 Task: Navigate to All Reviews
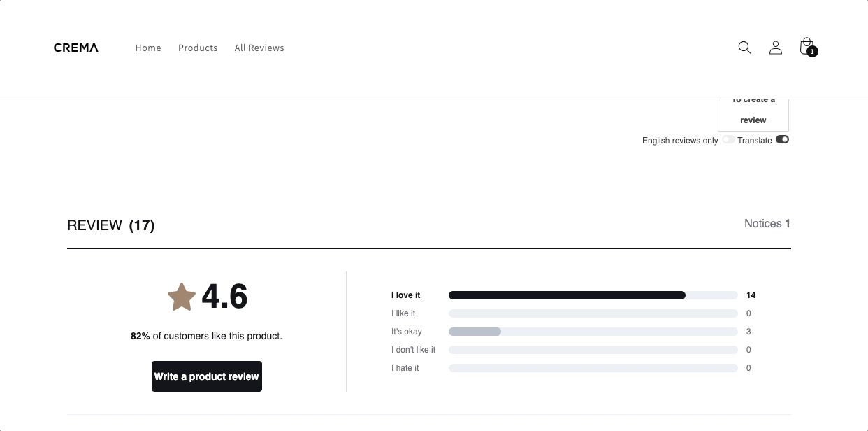pyautogui.click(x=259, y=48)
